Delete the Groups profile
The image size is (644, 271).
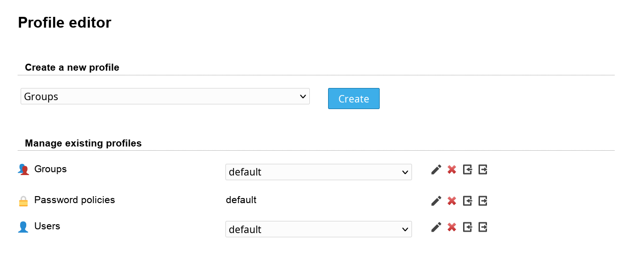452,169
